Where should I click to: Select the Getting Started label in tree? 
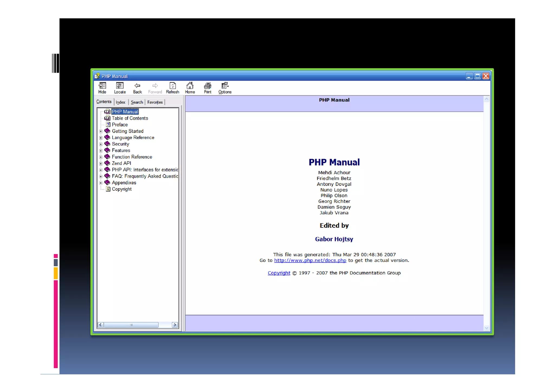tap(128, 131)
